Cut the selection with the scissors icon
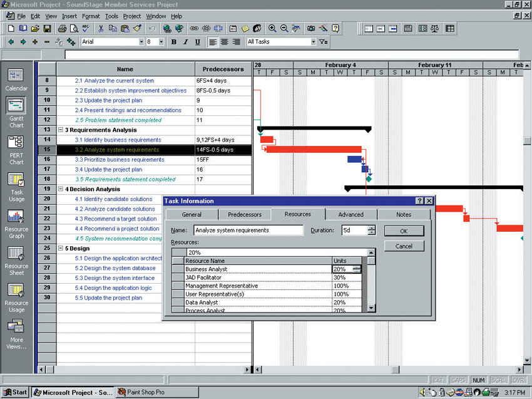 101,29
